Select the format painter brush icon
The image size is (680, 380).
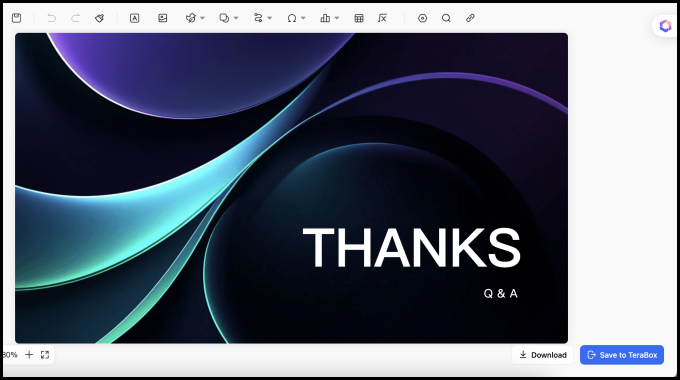(x=99, y=18)
